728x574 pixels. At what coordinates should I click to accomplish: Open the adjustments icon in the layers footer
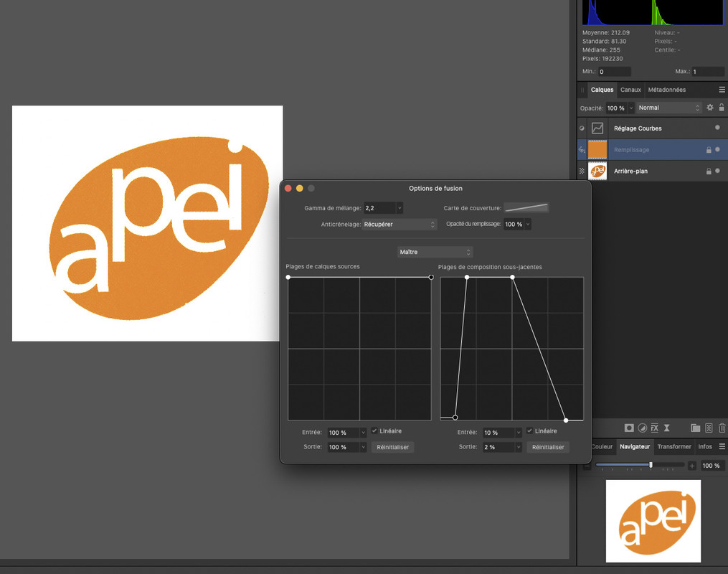tap(643, 428)
